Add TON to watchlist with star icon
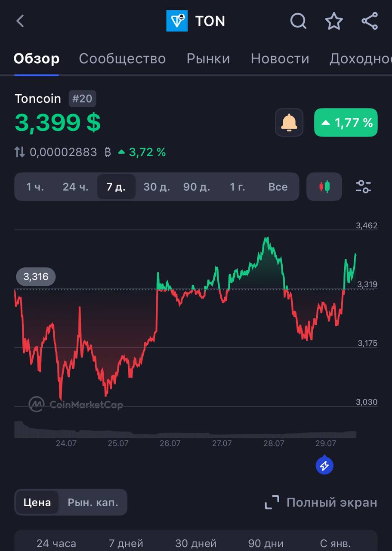 click(334, 21)
